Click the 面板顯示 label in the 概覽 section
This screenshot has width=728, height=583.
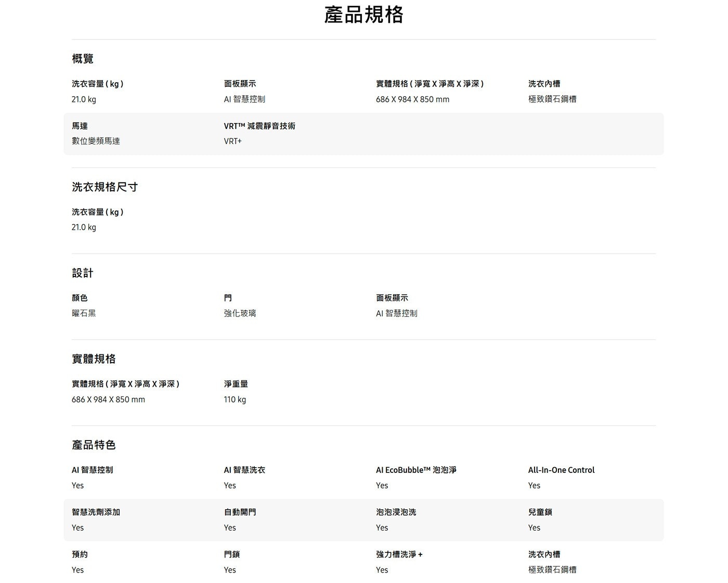pos(240,84)
